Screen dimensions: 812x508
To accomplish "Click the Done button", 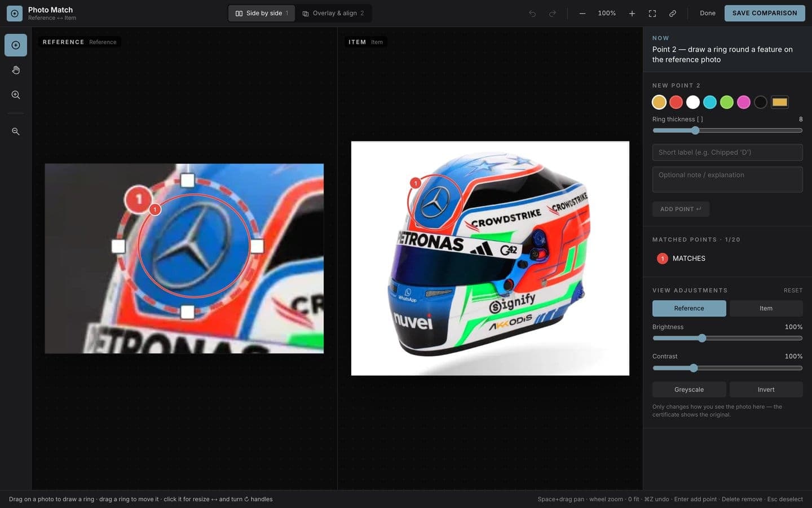I will click(x=708, y=13).
